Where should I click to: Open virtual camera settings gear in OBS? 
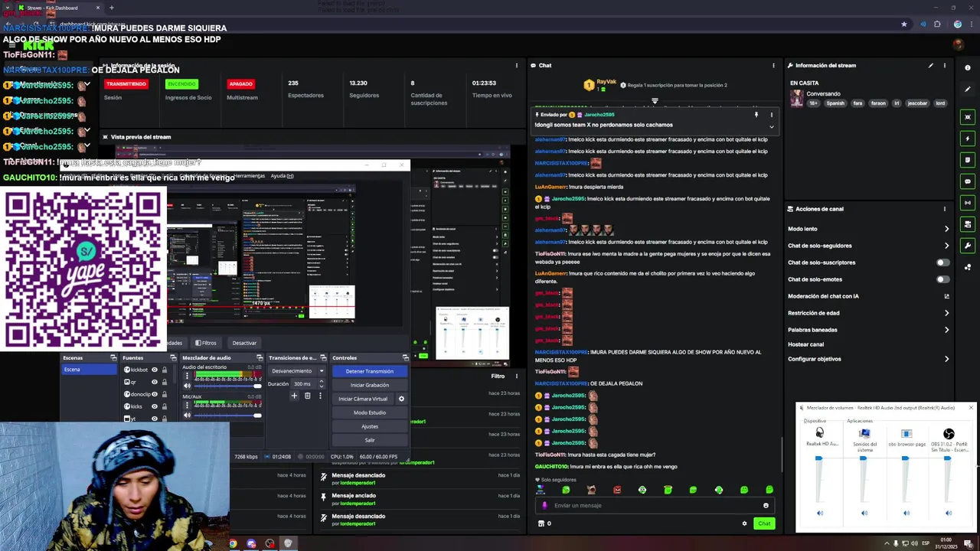click(401, 399)
